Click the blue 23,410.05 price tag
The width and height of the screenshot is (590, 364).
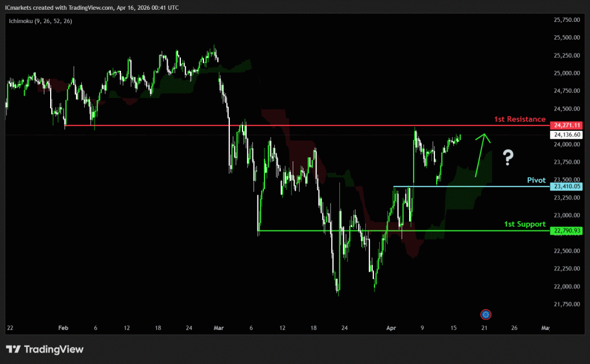pyautogui.click(x=566, y=187)
